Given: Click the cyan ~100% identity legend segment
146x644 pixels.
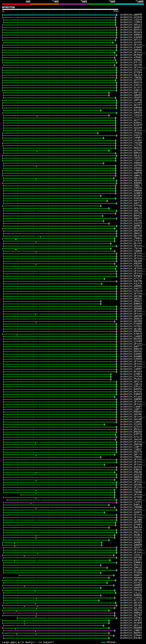Looking at the screenshot, I should pyautogui.click(x=130, y=4).
